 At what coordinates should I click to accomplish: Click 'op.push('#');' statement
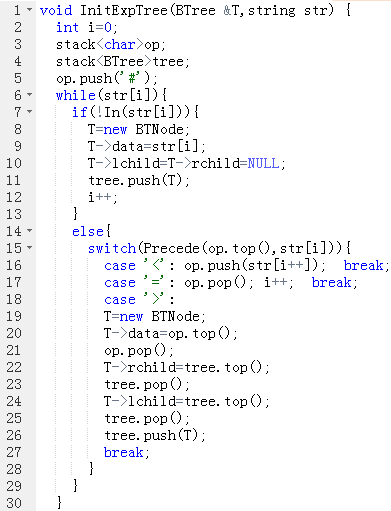point(107,78)
